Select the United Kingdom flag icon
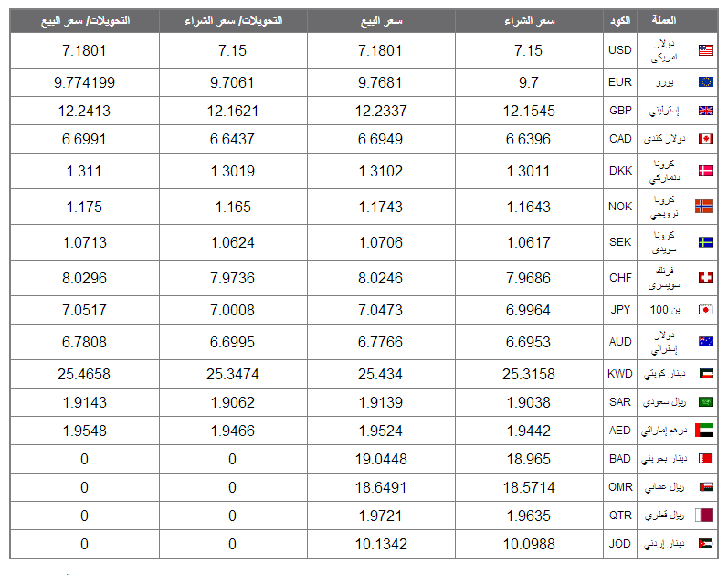This screenshot has width=728, height=575. (x=705, y=111)
